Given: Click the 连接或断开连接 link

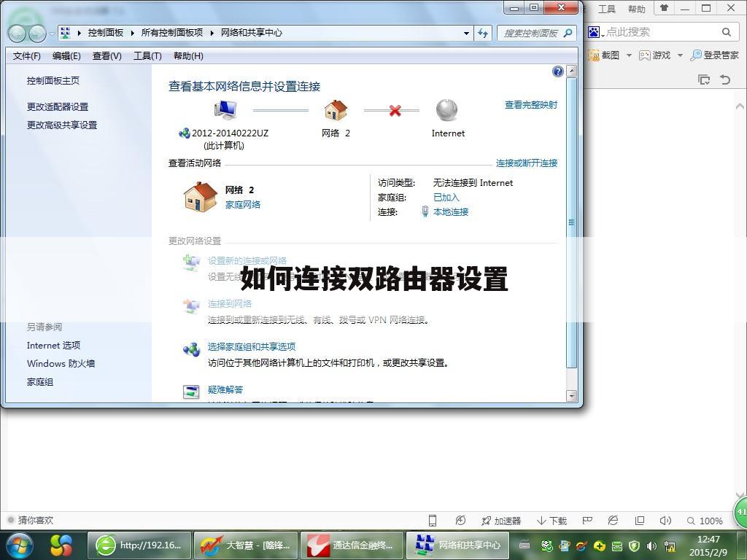Looking at the screenshot, I should click(x=528, y=163).
